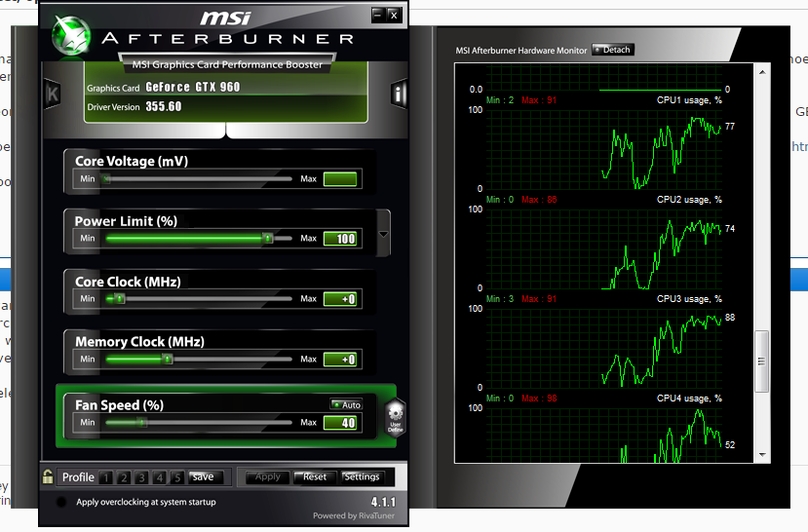Click the Core Clock +0 value field
This screenshot has height=532, width=808.
tap(340, 299)
